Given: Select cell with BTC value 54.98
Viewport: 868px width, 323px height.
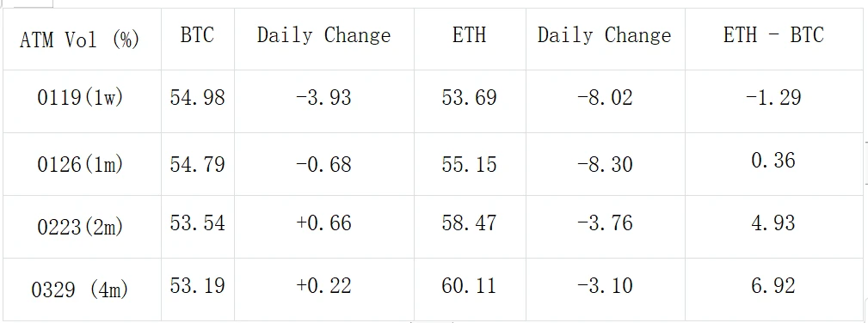Looking at the screenshot, I should [x=198, y=101].
